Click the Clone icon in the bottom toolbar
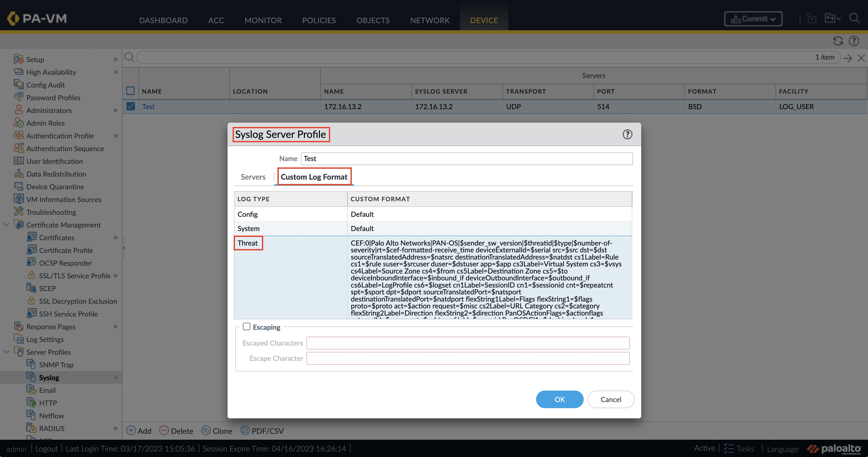Screen dimensions: 868x457 tap(206, 430)
